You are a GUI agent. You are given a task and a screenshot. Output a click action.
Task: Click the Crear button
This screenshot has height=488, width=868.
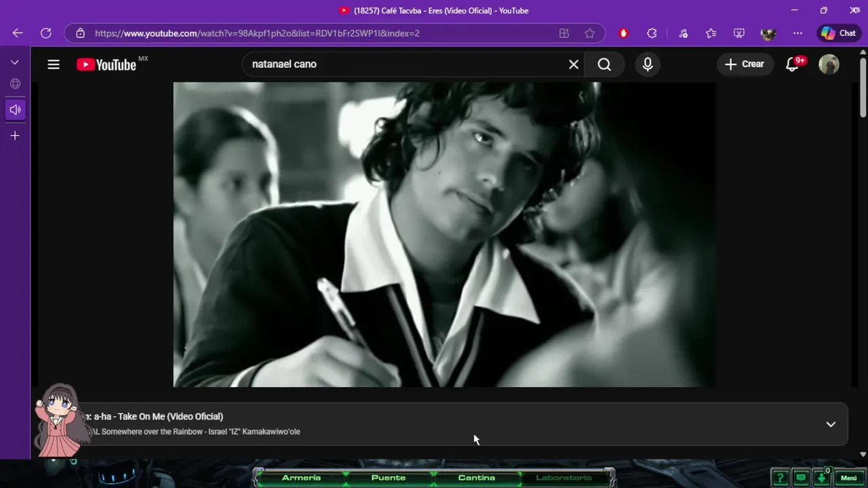745,64
